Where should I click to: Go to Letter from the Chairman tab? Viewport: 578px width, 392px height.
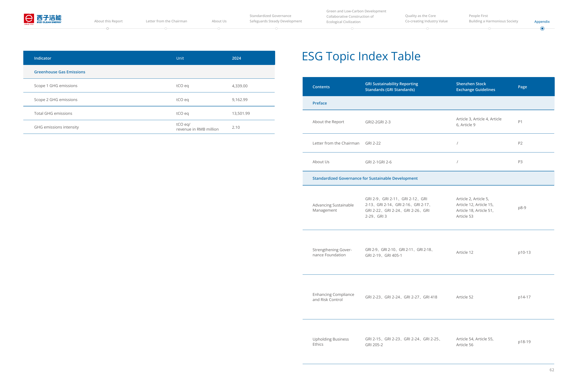(x=166, y=21)
